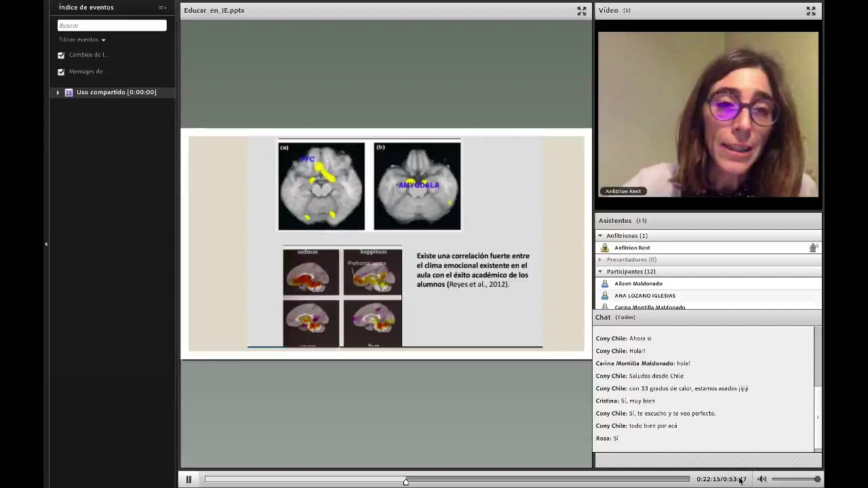Click the shared slide with brain scans
The width and height of the screenshot is (868, 488).
tap(386, 243)
